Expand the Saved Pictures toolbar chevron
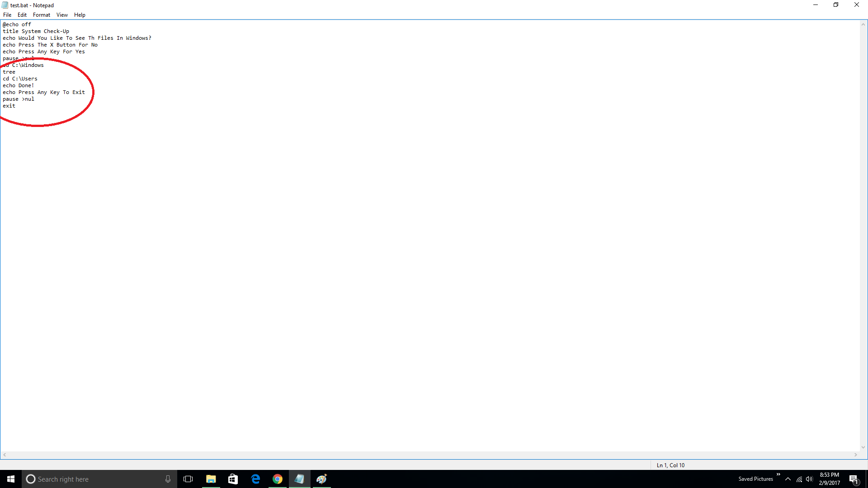 [778, 474]
